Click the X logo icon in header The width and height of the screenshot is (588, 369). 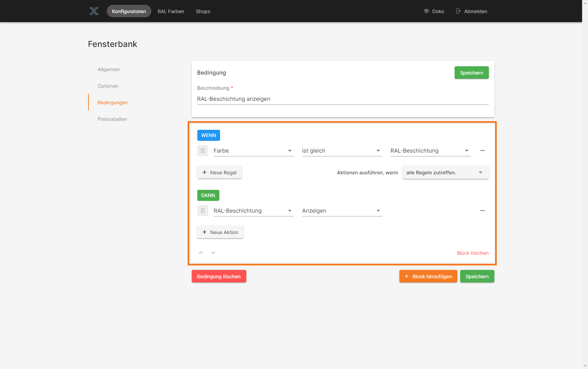(94, 11)
